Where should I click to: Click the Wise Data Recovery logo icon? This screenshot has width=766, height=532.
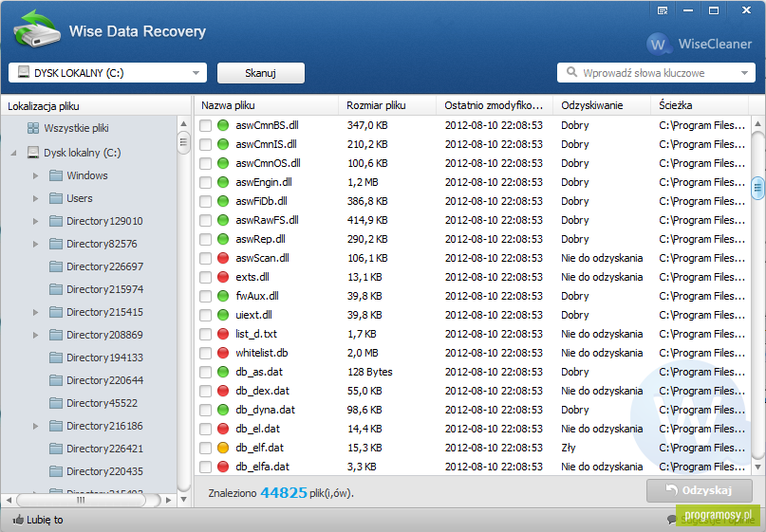(37, 29)
